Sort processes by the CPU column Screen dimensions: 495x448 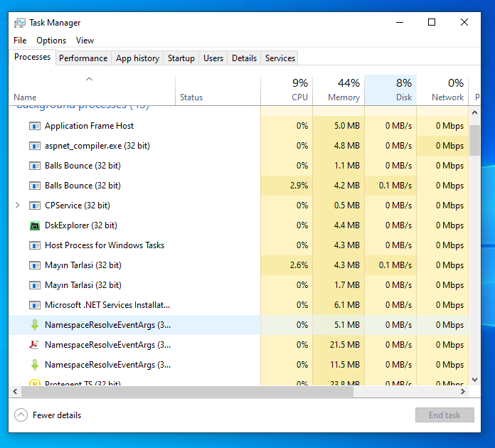287,90
